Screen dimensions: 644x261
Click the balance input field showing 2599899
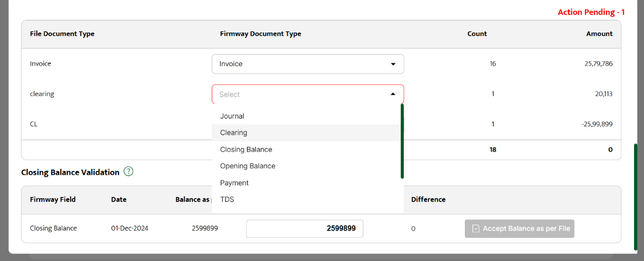(x=304, y=228)
